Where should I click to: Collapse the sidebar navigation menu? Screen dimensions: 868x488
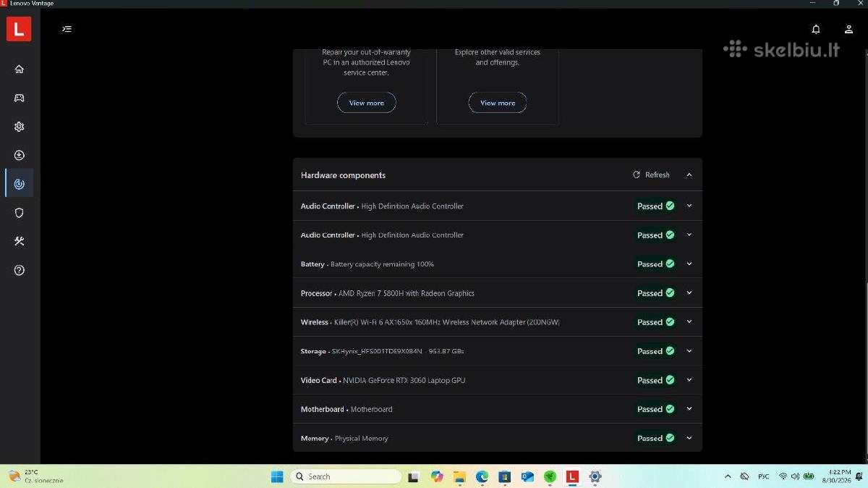tap(67, 29)
